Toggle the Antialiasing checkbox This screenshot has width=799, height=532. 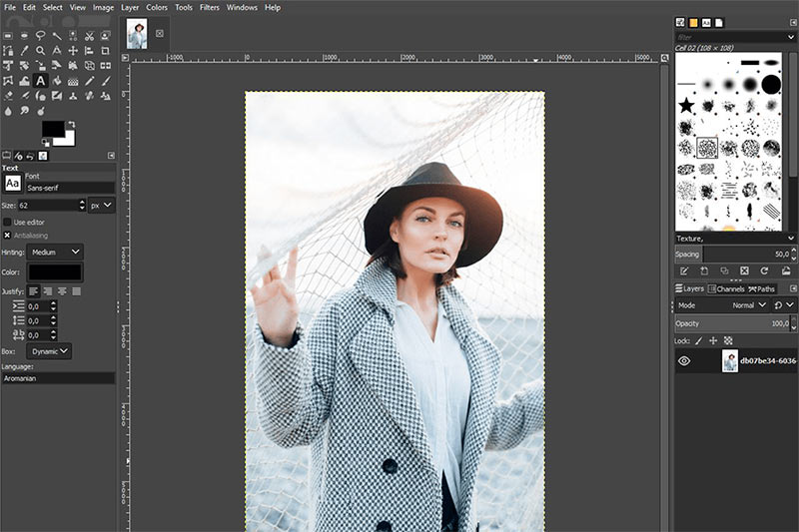coord(7,236)
